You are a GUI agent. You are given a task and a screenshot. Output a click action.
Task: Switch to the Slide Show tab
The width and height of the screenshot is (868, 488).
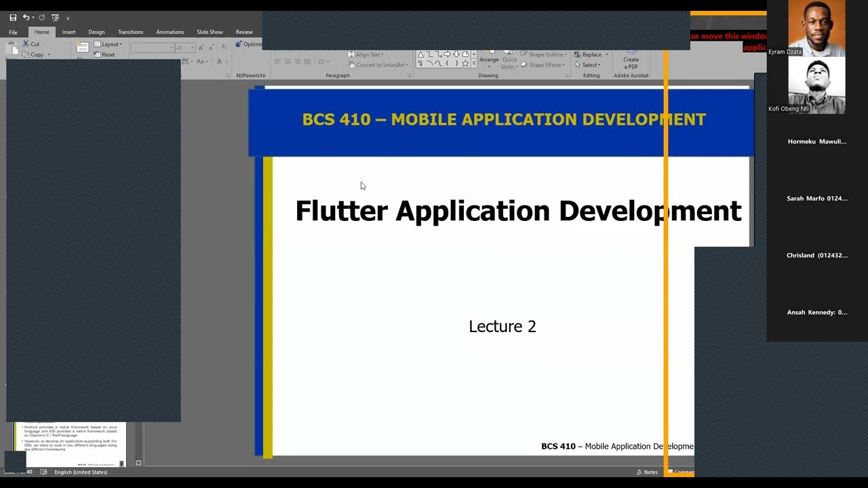pos(210,32)
